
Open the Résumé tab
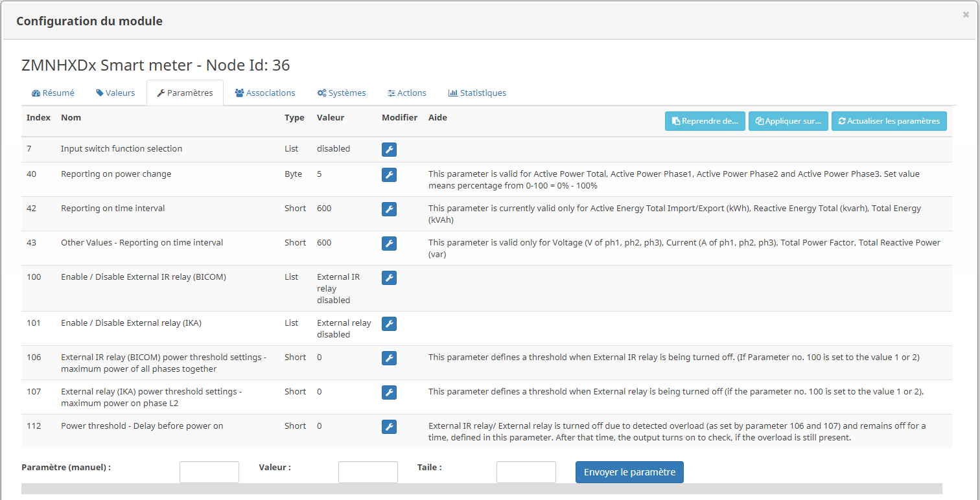(x=53, y=93)
